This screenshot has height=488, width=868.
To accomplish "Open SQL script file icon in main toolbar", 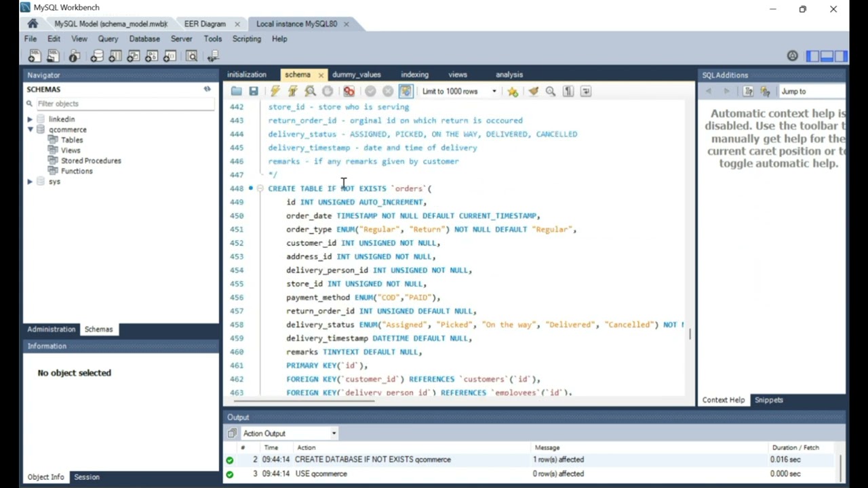I will pos(53,57).
